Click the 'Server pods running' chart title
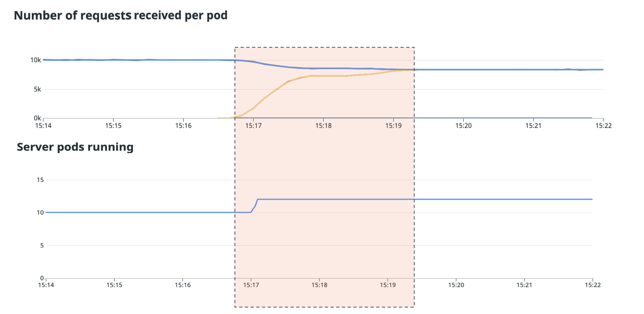The image size is (644, 314). coord(75,147)
